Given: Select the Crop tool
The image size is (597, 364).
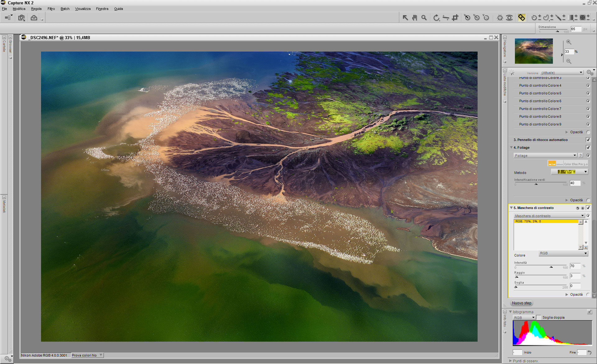Looking at the screenshot, I should (455, 18).
